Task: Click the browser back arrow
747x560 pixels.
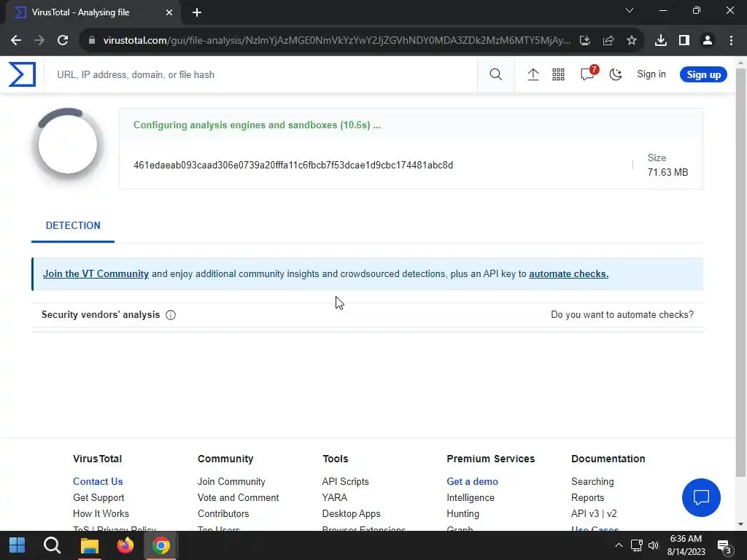Action: (16, 41)
